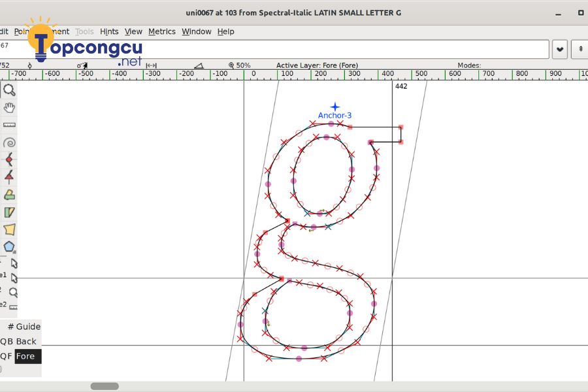
Task: Select the perspective transform tool
Action: (x=9, y=229)
